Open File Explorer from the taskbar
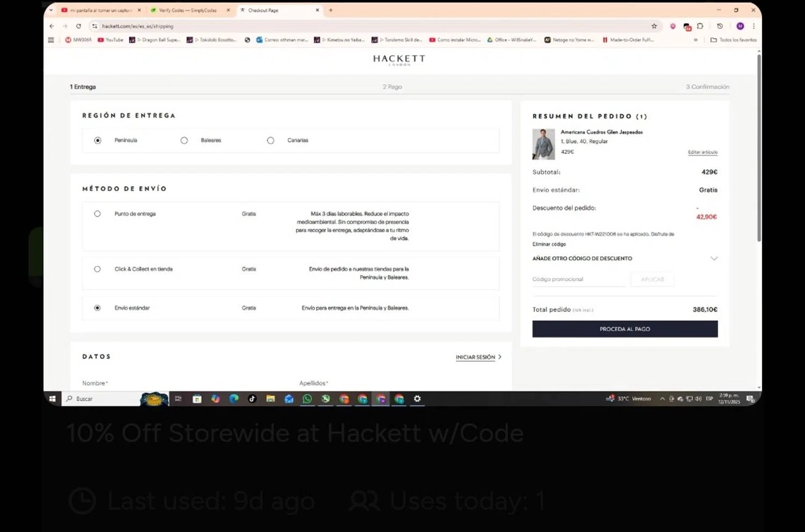 click(270, 398)
